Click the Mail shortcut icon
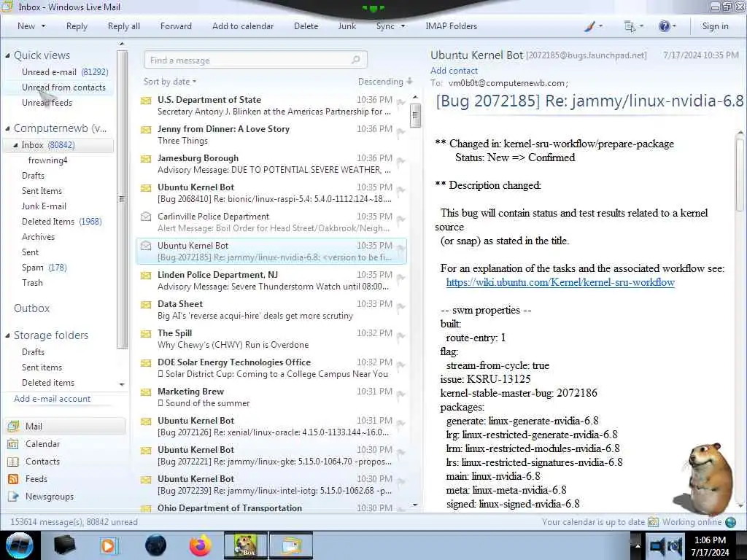The image size is (747, 560). coord(13,426)
